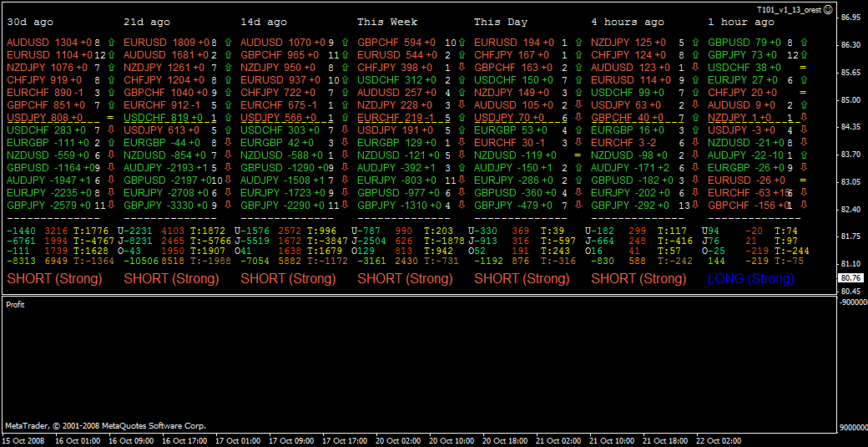Click the yellow equals sign beside USDCHF 38
Viewport: 868px width, 447px height.
pos(802,67)
